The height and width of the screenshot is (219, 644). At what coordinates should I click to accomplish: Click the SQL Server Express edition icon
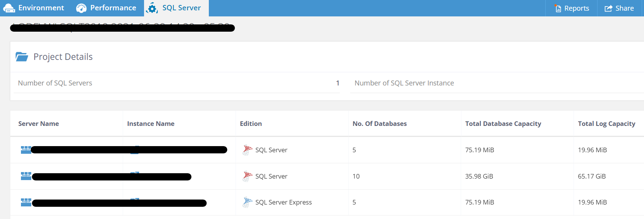pos(247,202)
